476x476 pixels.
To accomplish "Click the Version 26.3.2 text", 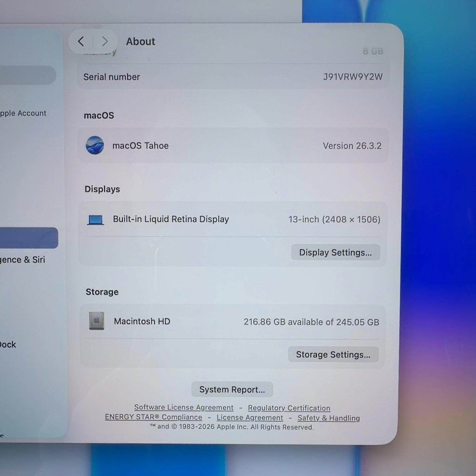I will (x=352, y=146).
